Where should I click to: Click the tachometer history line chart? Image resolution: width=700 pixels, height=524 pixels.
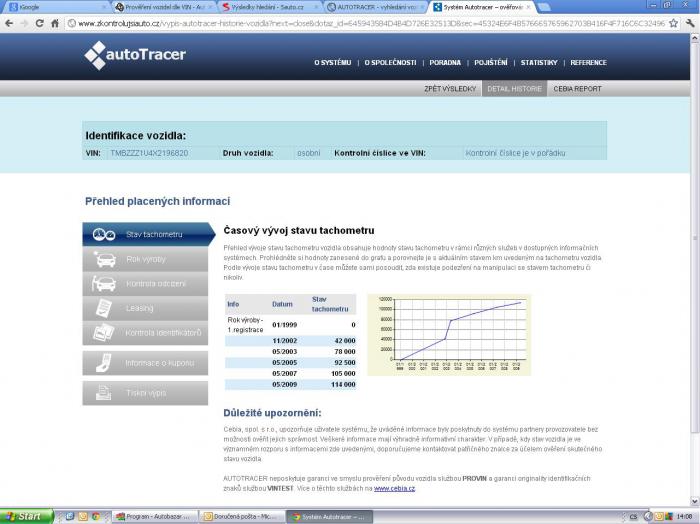click(x=448, y=334)
